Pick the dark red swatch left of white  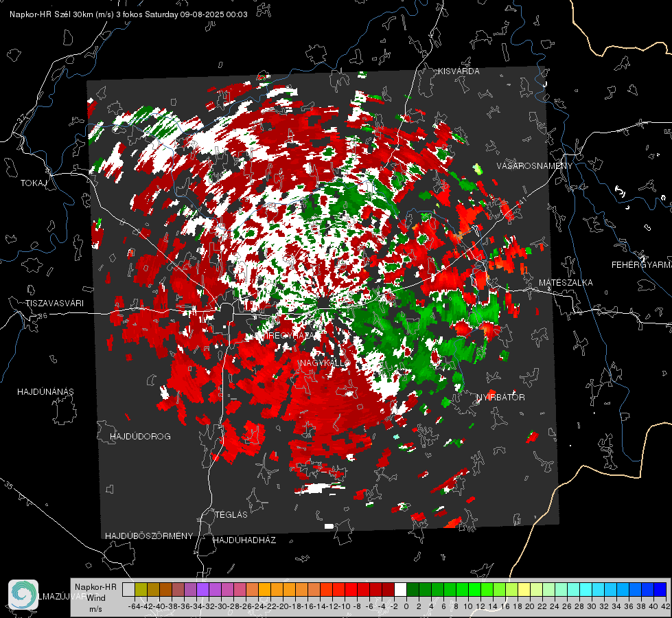(388, 590)
